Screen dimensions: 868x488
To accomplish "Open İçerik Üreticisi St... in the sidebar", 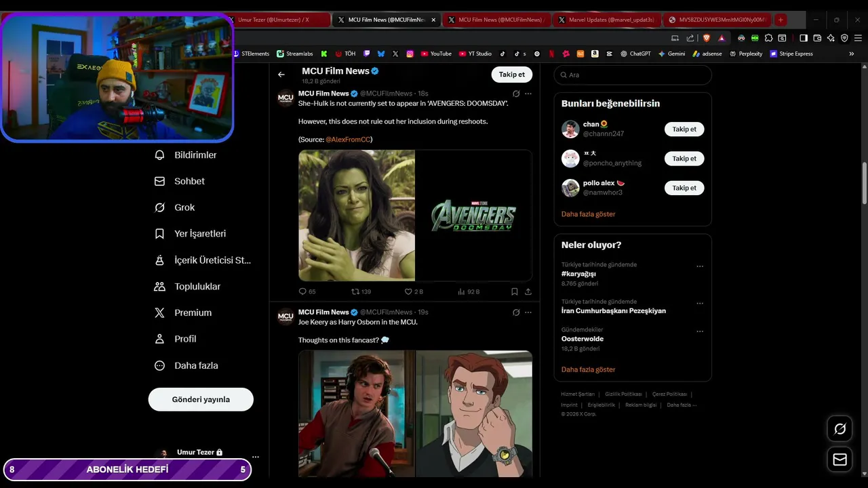I will 203,260.
